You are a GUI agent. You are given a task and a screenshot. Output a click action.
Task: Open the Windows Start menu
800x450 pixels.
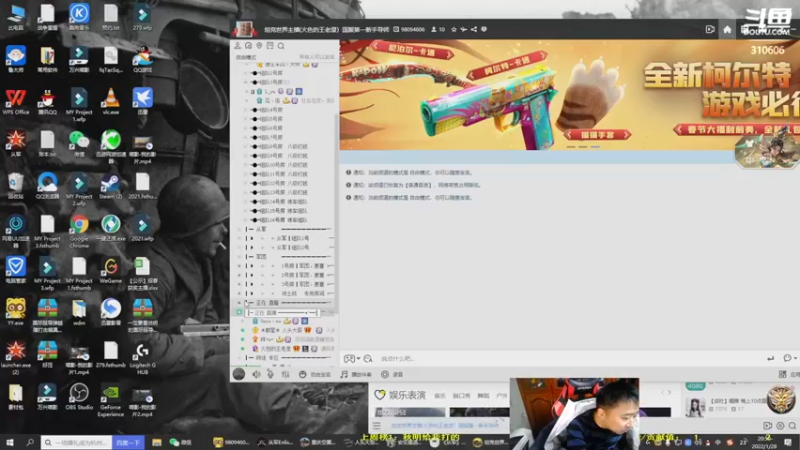point(10,442)
